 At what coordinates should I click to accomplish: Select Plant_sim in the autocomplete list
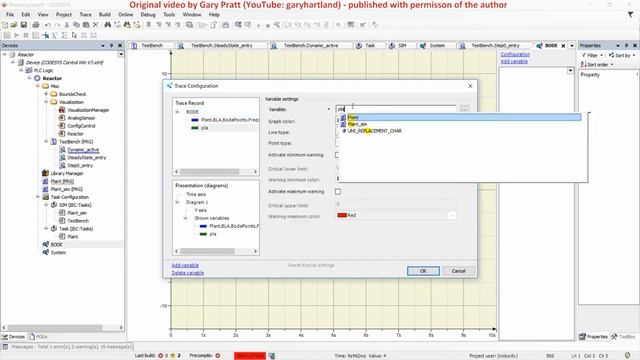click(x=460, y=124)
